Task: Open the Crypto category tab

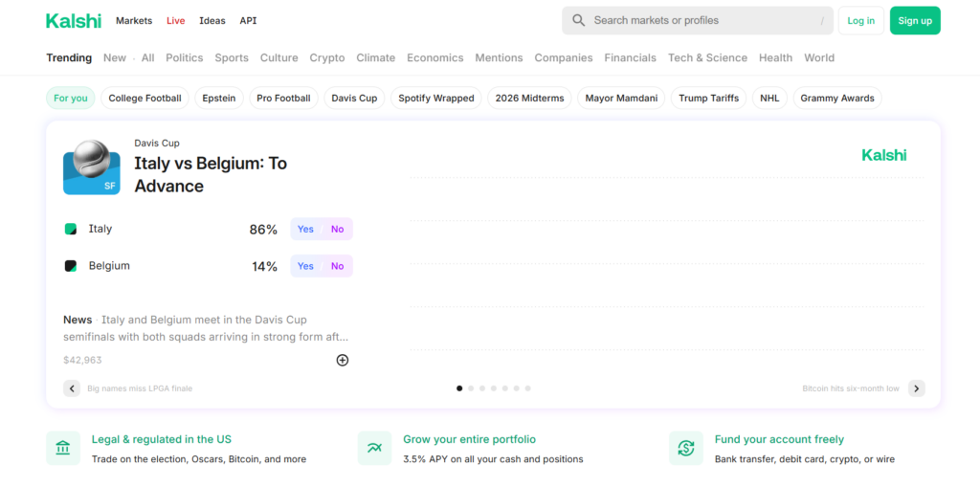Action: point(327,57)
